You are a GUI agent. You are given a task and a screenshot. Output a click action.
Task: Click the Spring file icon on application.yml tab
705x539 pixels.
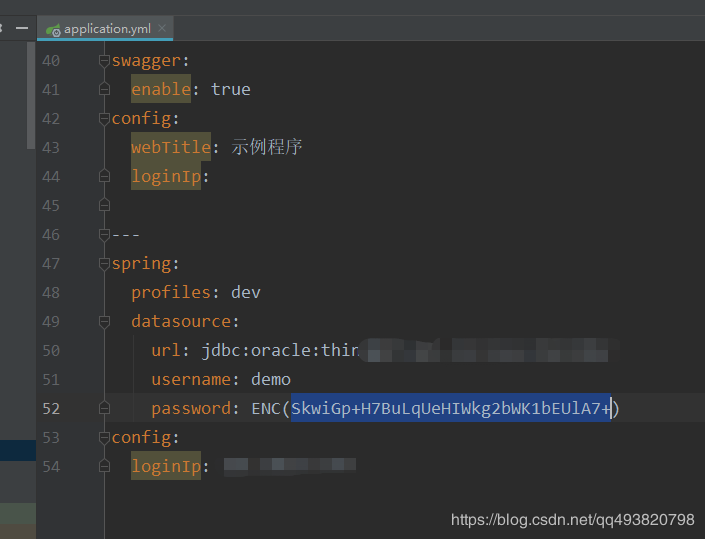tap(52, 28)
